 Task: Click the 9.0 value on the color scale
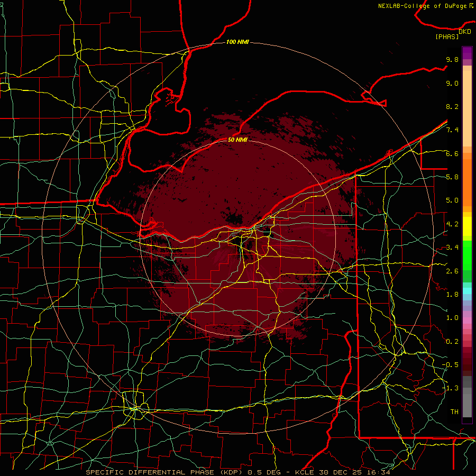coord(452,83)
